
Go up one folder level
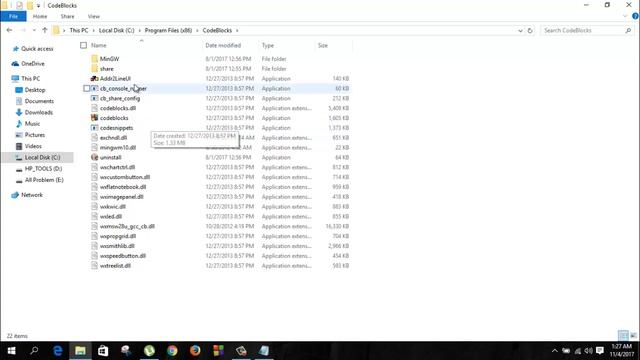pos(45,30)
